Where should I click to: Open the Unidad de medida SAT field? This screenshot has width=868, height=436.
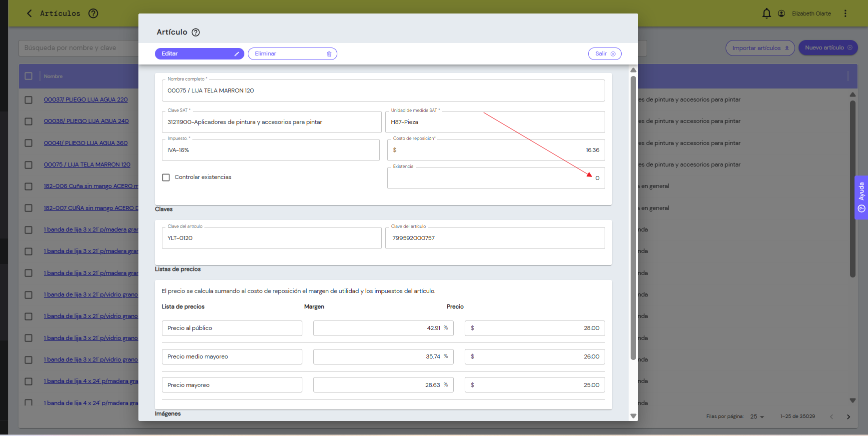click(495, 122)
